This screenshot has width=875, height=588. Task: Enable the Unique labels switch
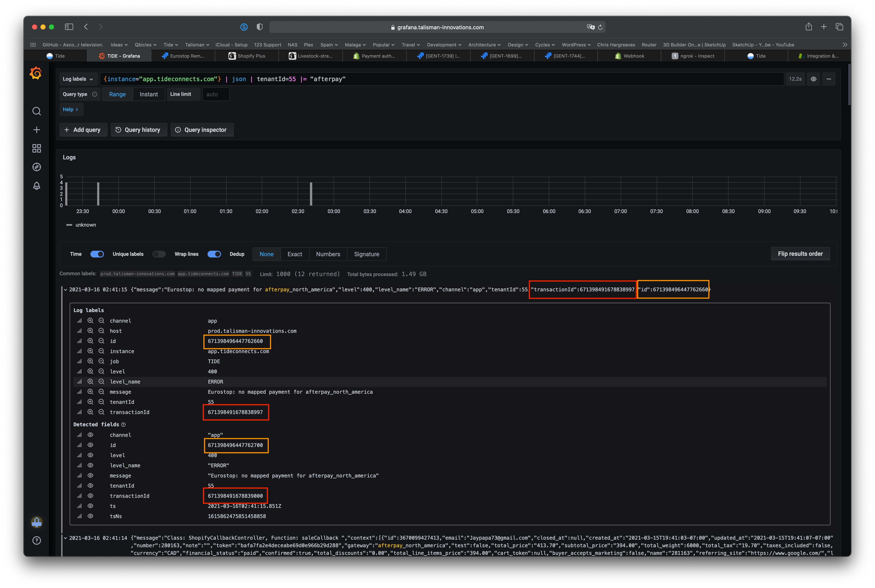(159, 254)
